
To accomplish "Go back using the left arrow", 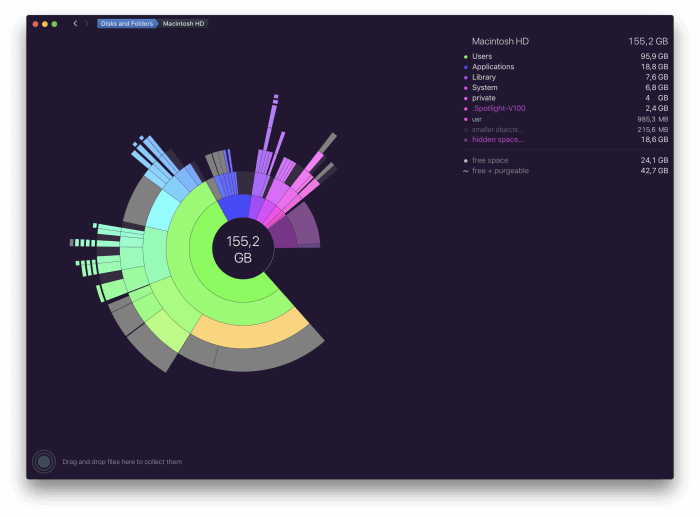I will point(75,23).
